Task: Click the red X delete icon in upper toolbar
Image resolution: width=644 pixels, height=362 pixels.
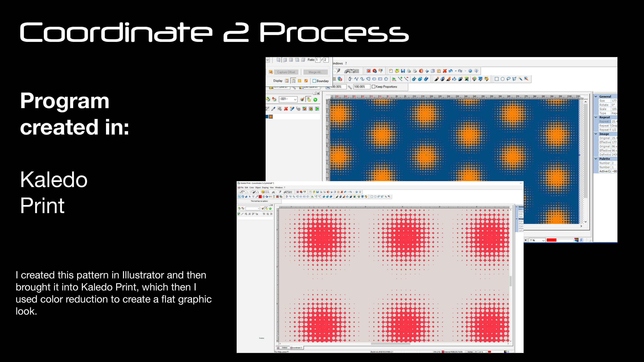Action: pyautogui.click(x=445, y=71)
